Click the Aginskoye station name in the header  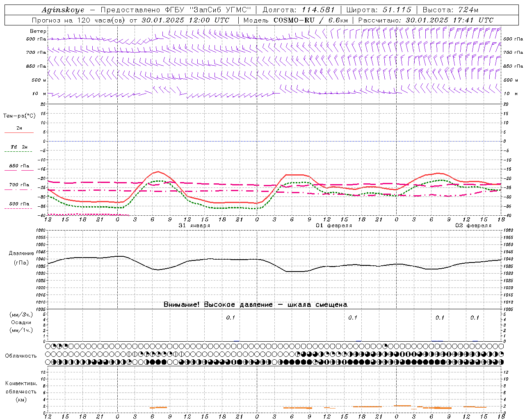63,10
